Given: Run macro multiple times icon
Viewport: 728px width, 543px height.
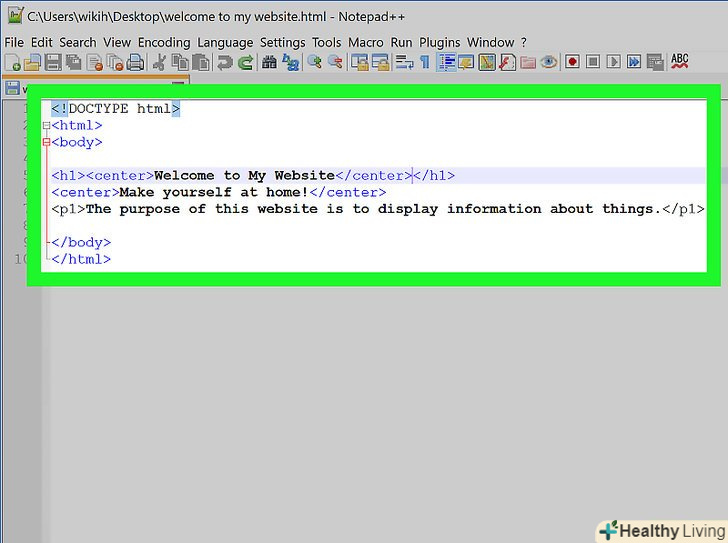Looking at the screenshot, I should pyautogui.click(x=634, y=62).
